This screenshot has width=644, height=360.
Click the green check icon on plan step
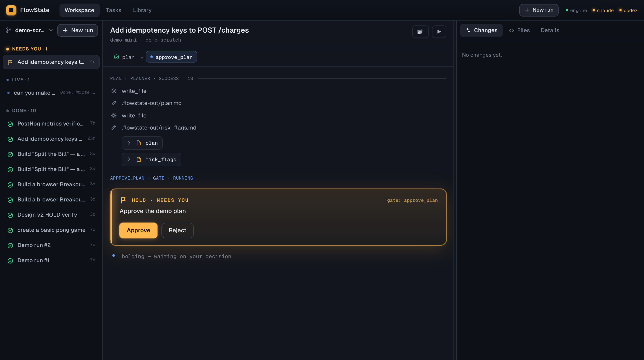(117, 57)
